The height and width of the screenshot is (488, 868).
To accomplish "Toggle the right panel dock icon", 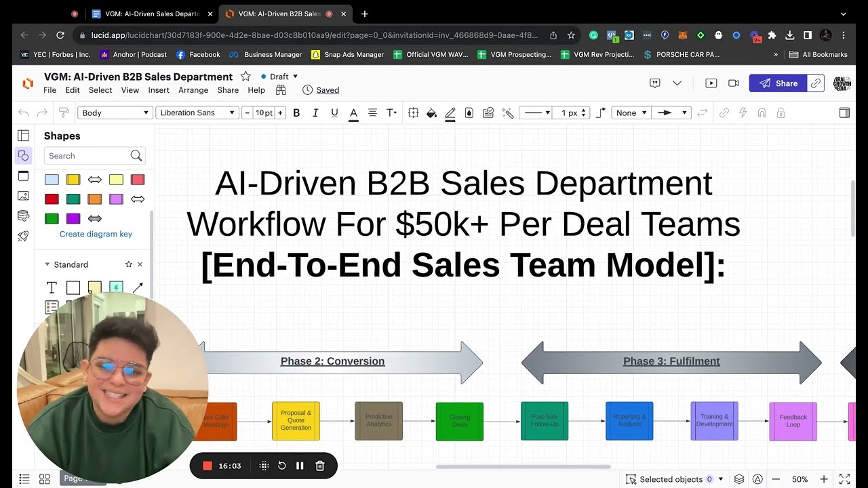I will point(844,113).
